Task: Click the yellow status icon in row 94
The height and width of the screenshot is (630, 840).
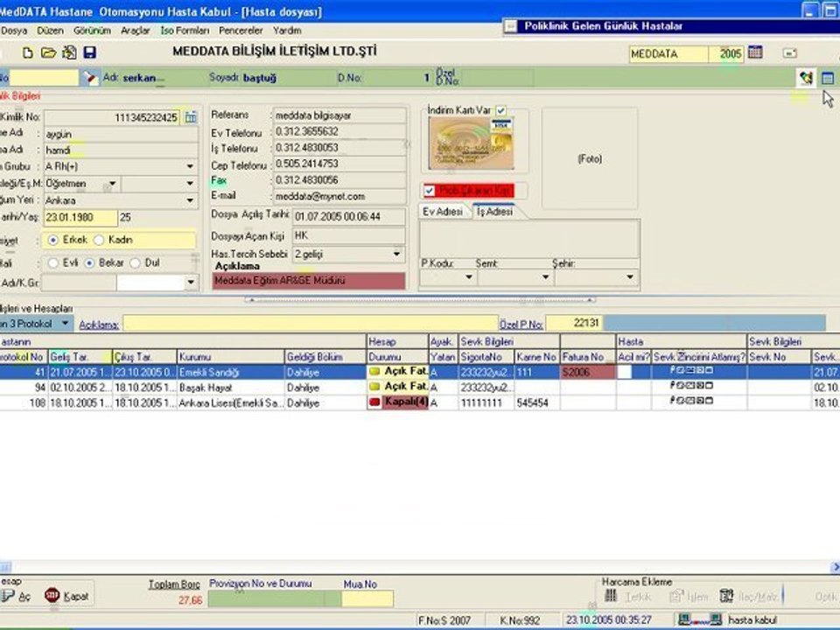Action: 374,386
